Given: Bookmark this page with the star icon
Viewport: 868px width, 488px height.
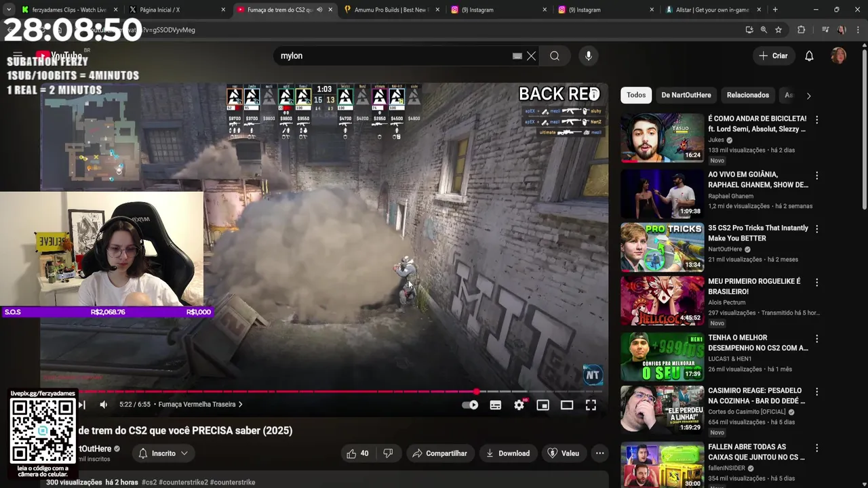Looking at the screenshot, I should click(x=778, y=30).
